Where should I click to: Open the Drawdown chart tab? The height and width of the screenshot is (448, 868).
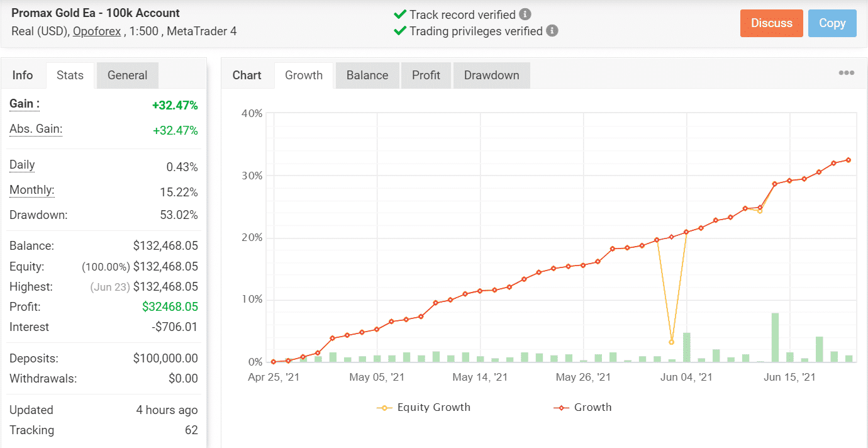point(492,76)
